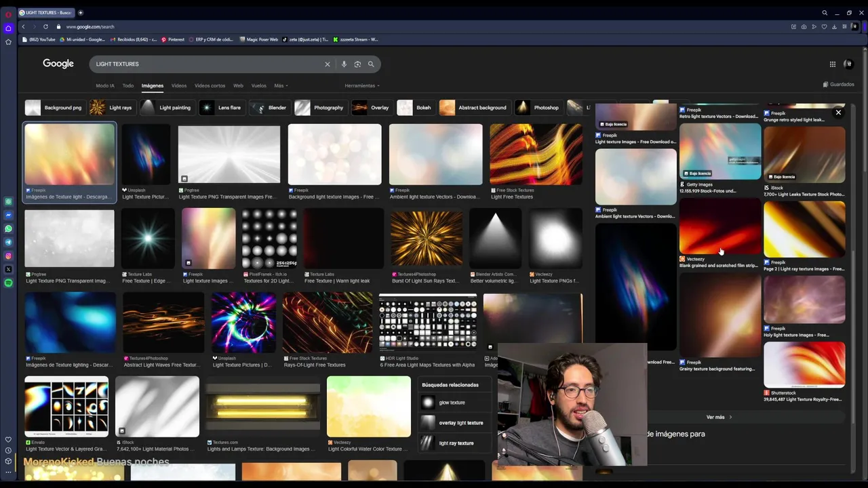Open the Google apps grid icon

point(832,64)
